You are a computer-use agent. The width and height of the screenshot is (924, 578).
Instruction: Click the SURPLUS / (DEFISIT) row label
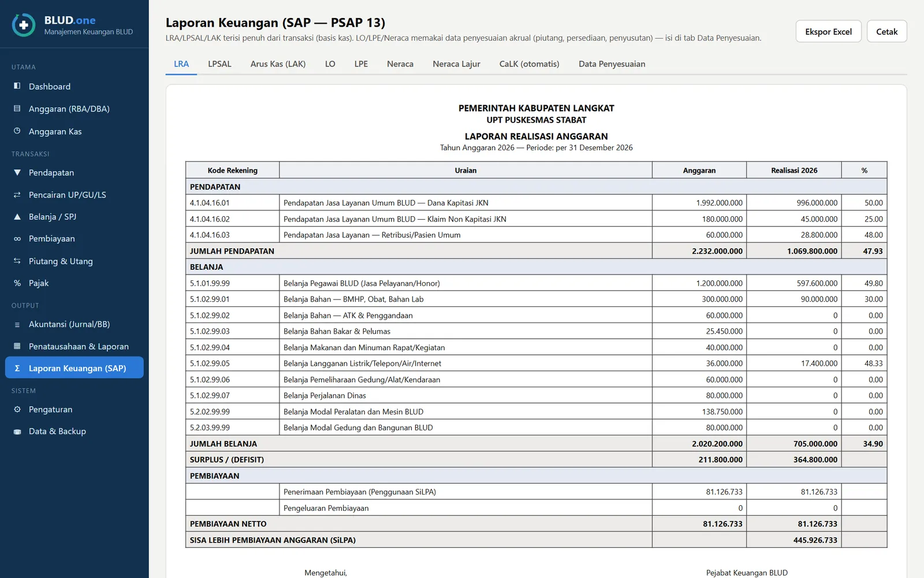pyautogui.click(x=227, y=460)
